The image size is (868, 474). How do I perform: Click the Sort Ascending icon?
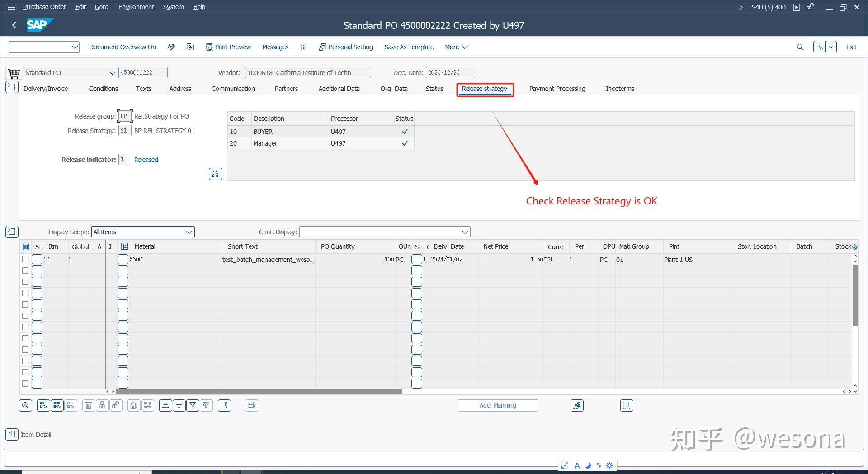[x=165, y=405]
